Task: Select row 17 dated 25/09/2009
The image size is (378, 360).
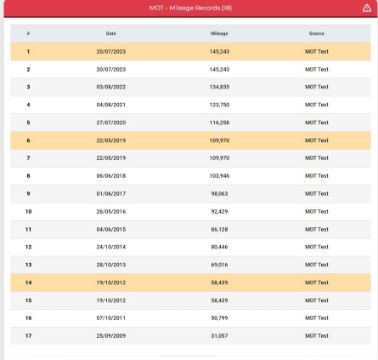Action: click(x=190, y=336)
